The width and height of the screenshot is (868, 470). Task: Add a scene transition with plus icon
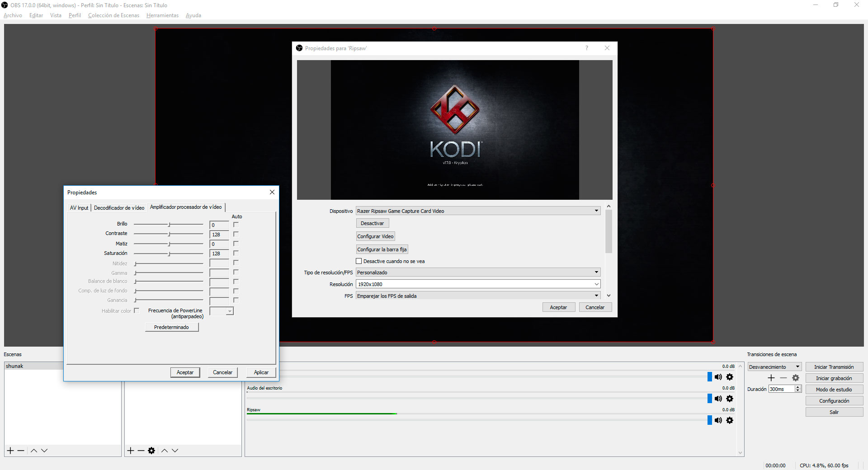point(771,378)
